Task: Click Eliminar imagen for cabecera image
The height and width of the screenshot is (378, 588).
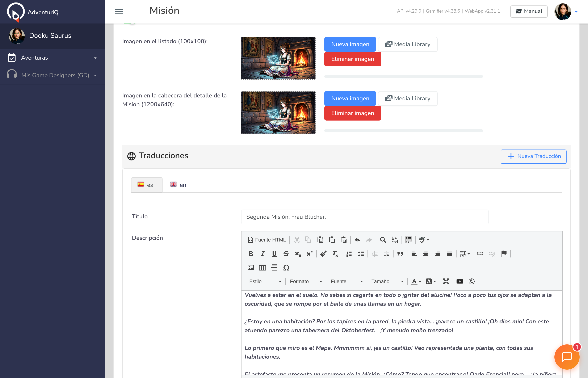Action: pyautogui.click(x=352, y=113)
